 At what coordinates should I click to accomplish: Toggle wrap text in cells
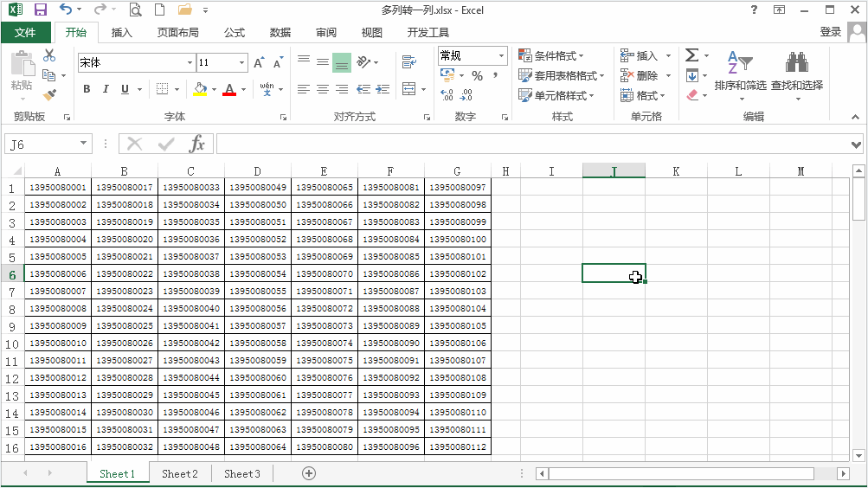pos(409,62)
